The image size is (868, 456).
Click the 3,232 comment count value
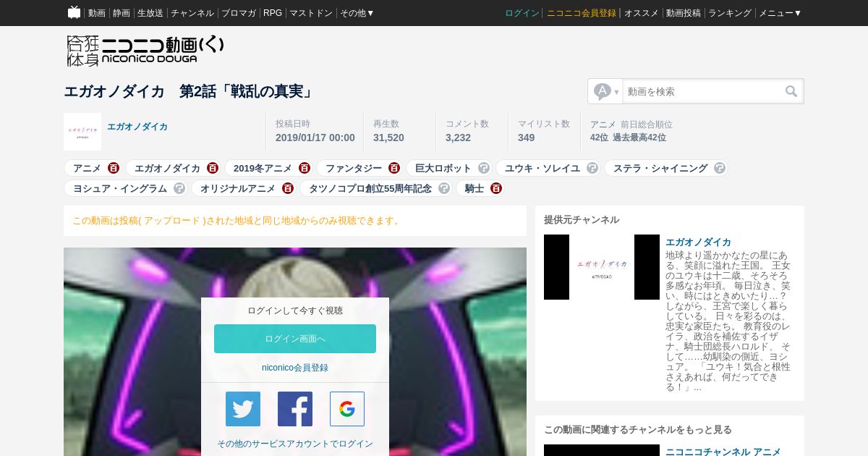(x=458, y=138)
